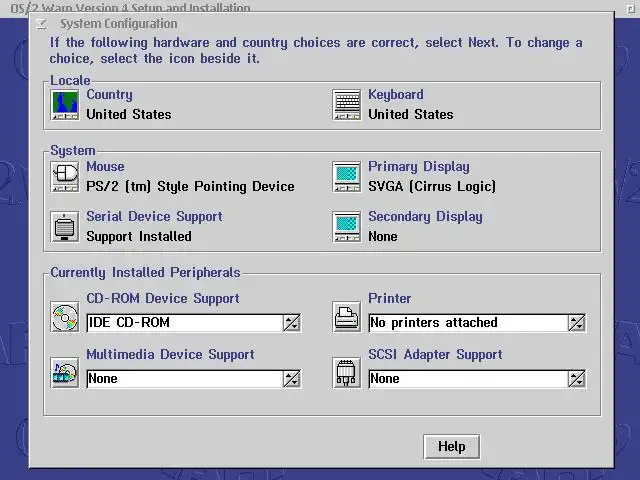Click the Help button
640x480 pixels.
click(x=451, y=447)
